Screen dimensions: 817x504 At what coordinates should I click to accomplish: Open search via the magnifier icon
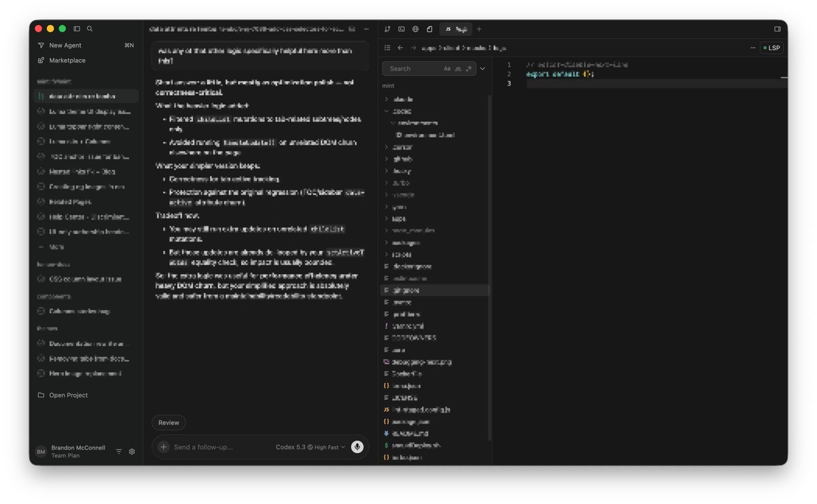(x=90, y=29)
